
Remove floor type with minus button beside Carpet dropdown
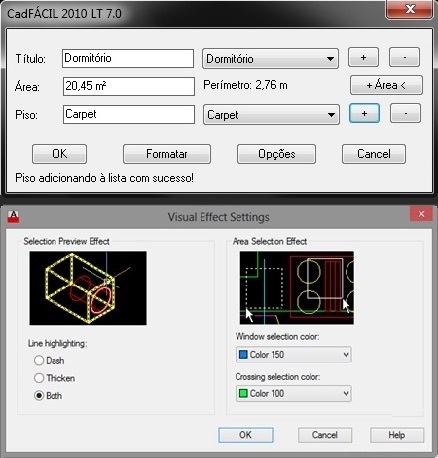(405, 113)
